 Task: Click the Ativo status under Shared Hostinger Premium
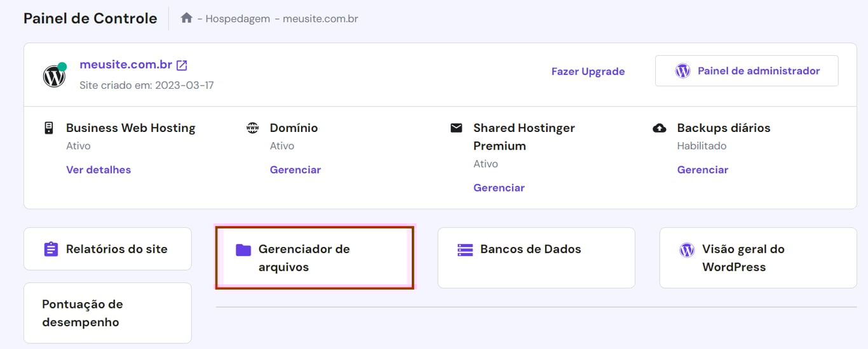tap(485, 164)
